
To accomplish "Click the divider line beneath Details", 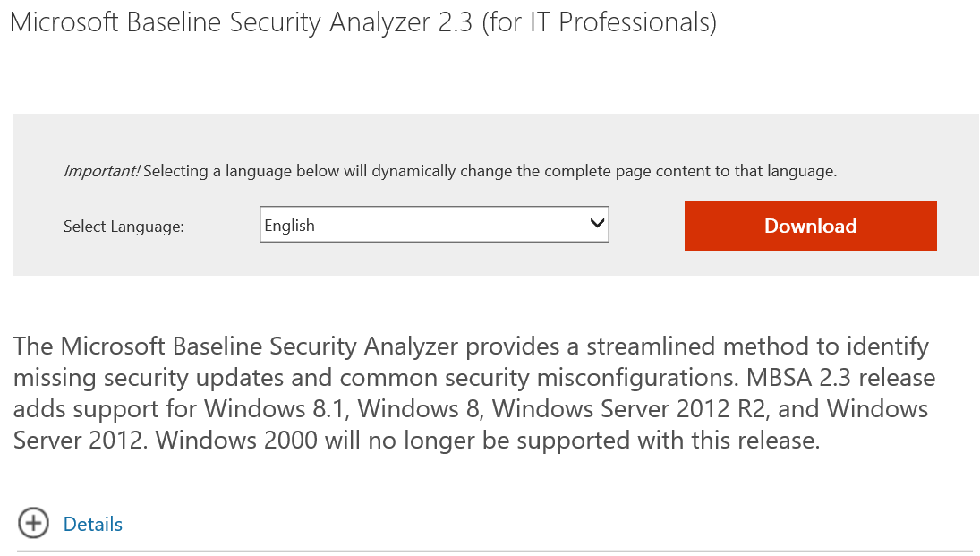I will click(x=498, y=551).
